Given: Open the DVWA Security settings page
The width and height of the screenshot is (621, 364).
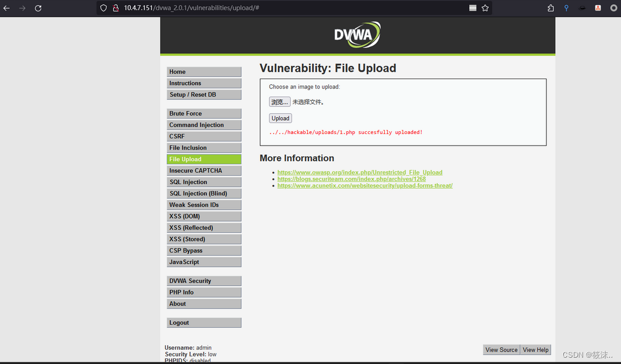Looking at the screenshot, I should [204, 281].
